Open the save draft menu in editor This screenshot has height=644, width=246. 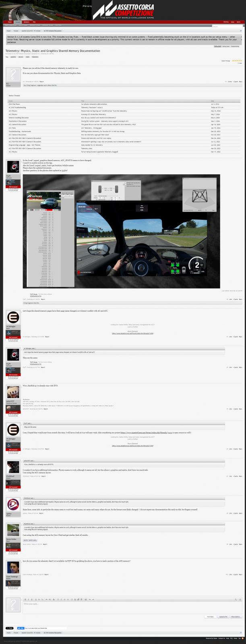pyautogui.click(x=86, y=599)
